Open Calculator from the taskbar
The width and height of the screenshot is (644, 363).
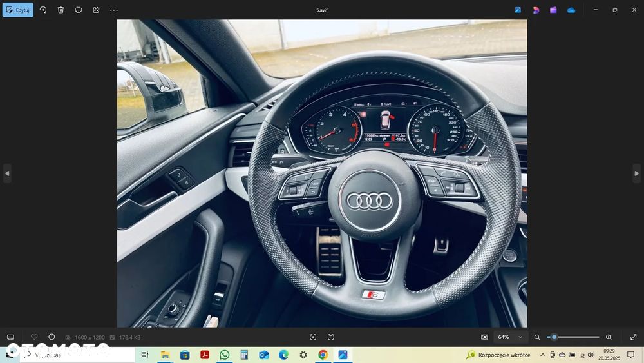point(244,355)
